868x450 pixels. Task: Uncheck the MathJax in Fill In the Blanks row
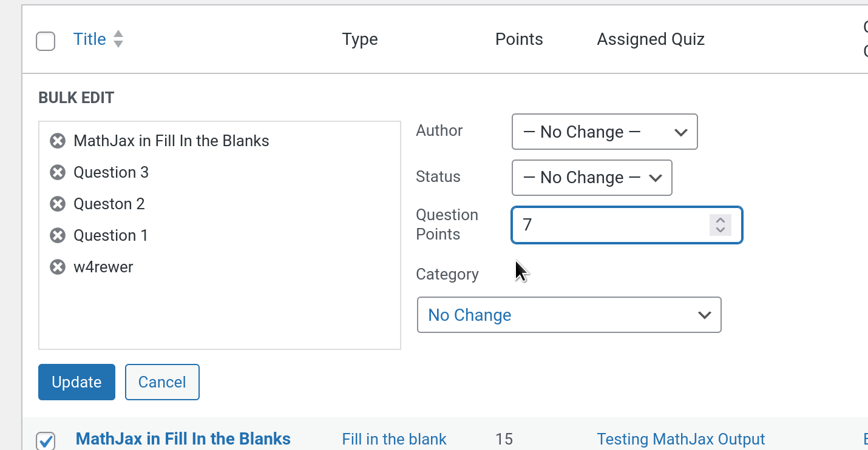click(x=46, y=441)
